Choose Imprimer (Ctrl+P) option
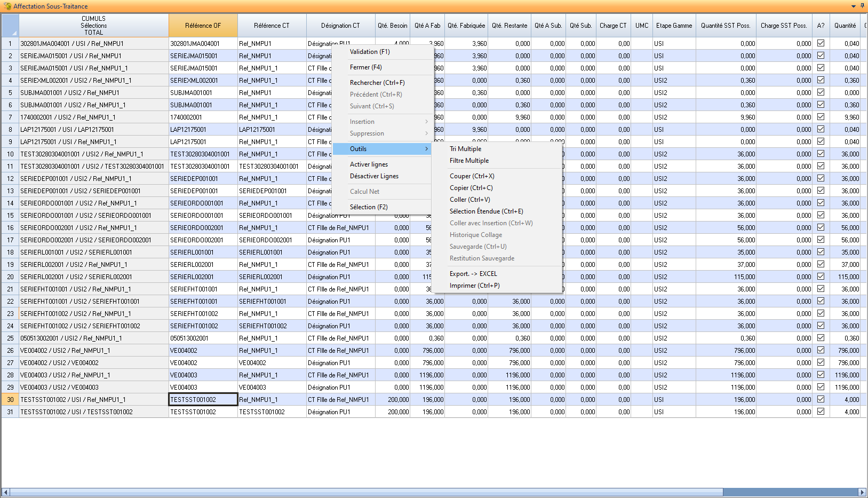The width and height of the screenshot is (868, 498). click(x=474, y=286)
